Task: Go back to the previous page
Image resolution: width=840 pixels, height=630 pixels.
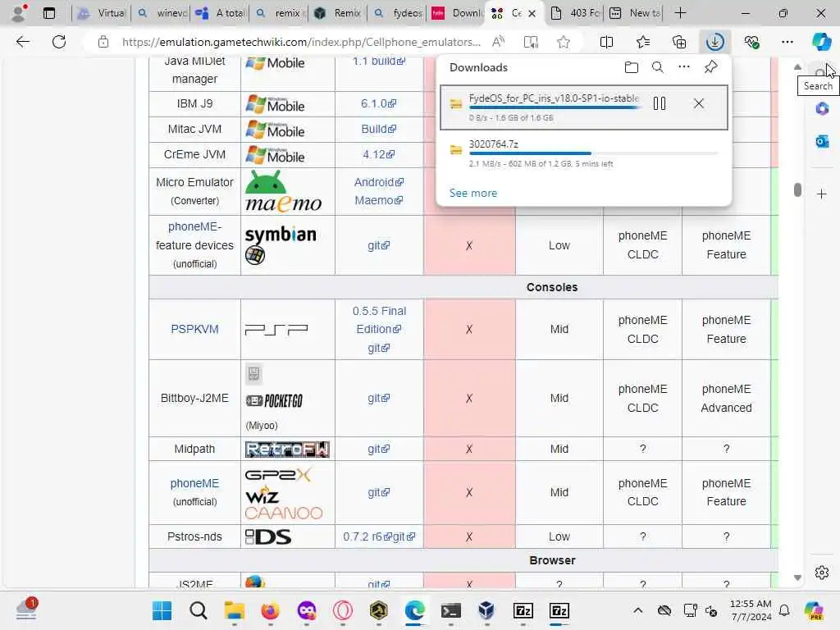Action: point(22,42)
